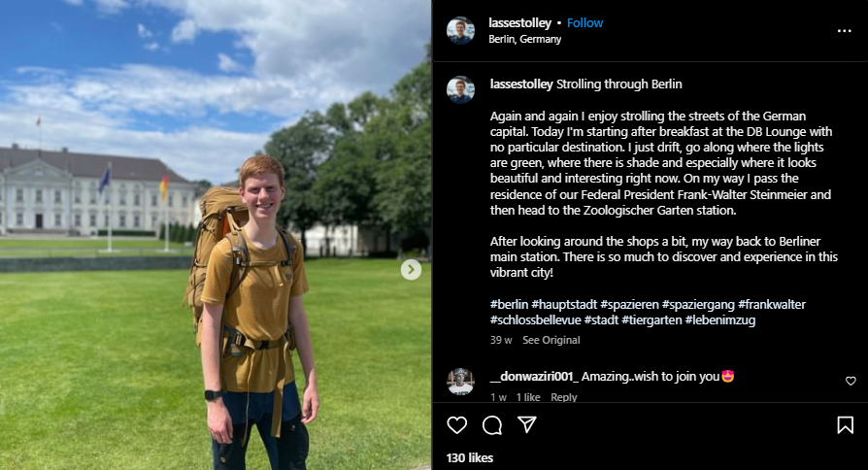This screenshot has width=868, height=470.
Task: Open lassestolley avatar in the post header
Action: point(461,30)
